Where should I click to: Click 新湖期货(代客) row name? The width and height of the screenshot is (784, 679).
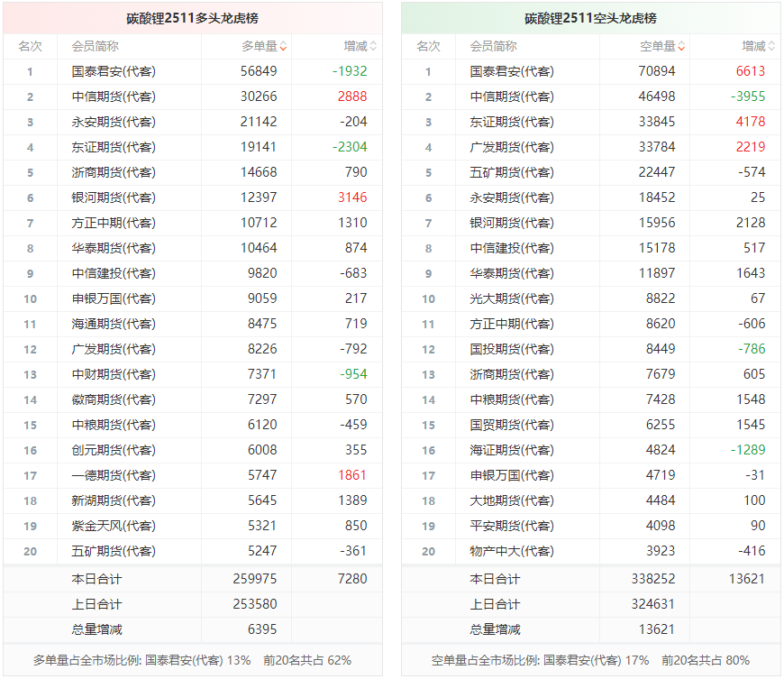[x=114, y=500]
